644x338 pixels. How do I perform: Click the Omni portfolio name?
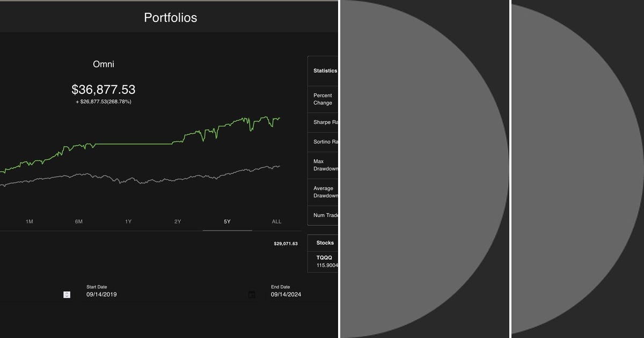103,64
